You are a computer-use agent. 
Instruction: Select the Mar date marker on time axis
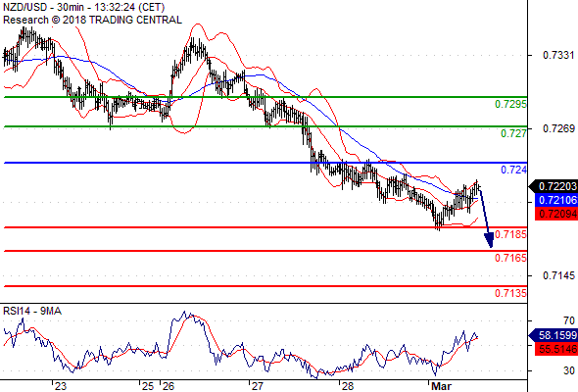pyautogui.click(x=441, y=386)
